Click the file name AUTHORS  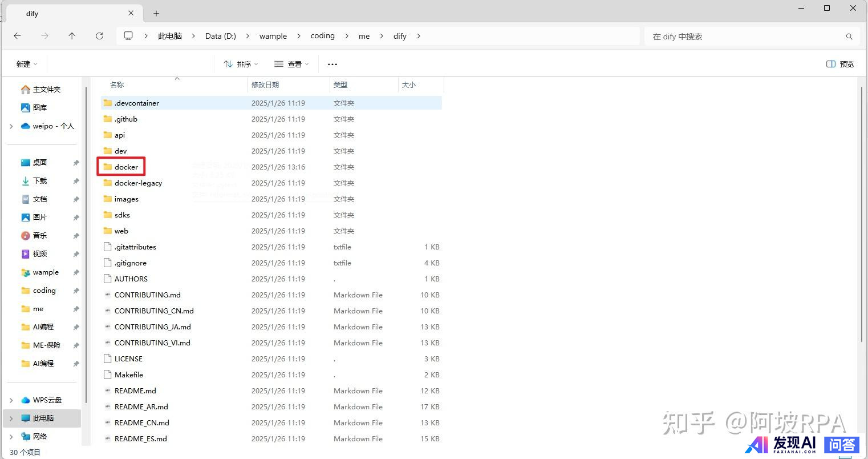click(x=131, y=279)
